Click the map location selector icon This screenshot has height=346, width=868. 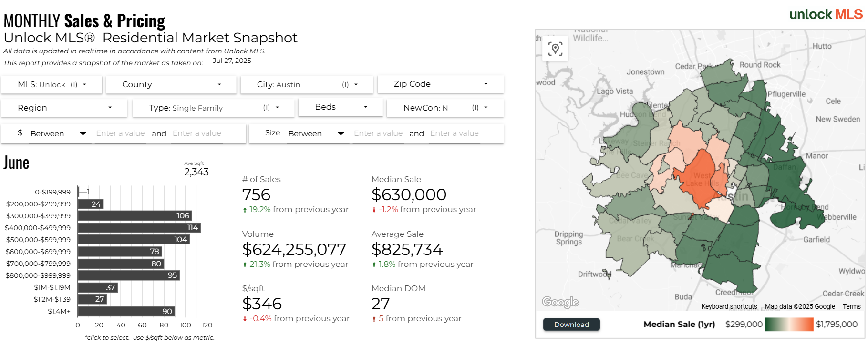(555, 49)
